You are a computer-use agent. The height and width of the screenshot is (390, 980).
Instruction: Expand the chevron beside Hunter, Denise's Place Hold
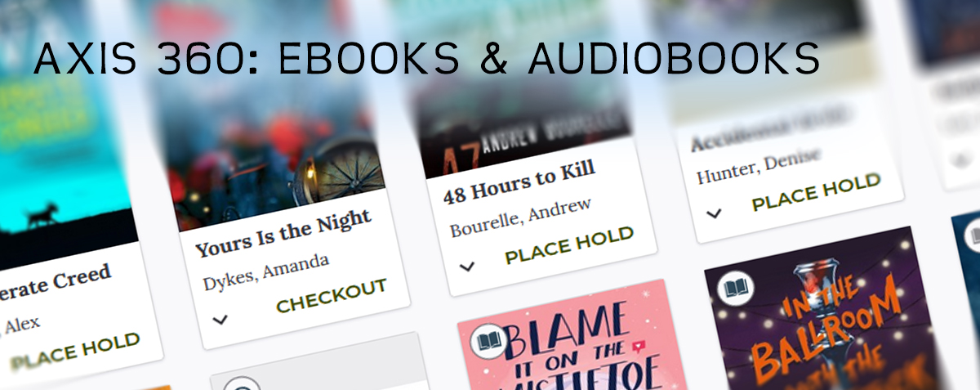click(715, 213)
